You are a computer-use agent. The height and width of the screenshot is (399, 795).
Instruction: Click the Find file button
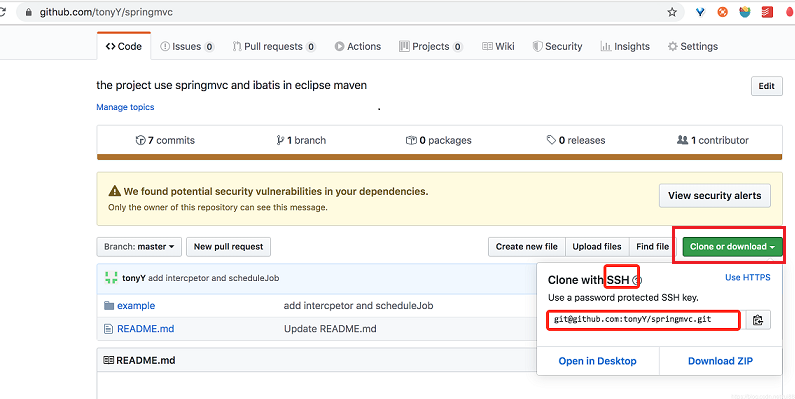(653, 247)
